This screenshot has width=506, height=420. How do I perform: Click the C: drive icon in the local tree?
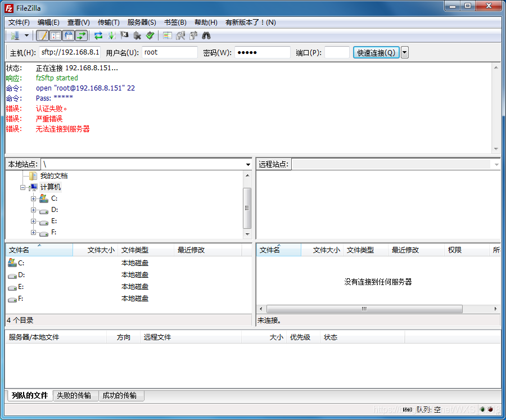click(43, 198)
